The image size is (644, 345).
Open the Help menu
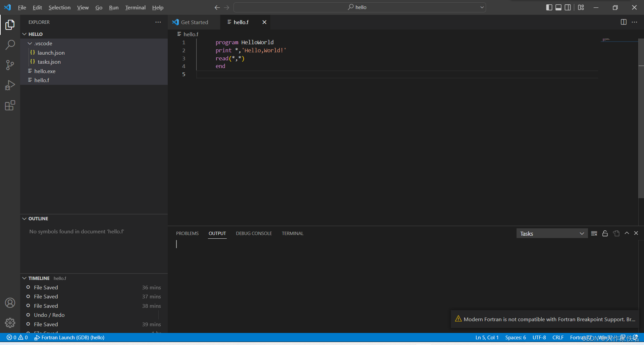(158, 7)
